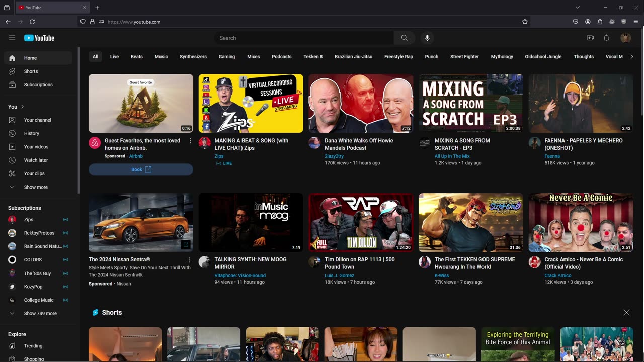This screenshot has height=362, width=644.
Task: Reload the page in browser toolbar
Action: [32, 22]
